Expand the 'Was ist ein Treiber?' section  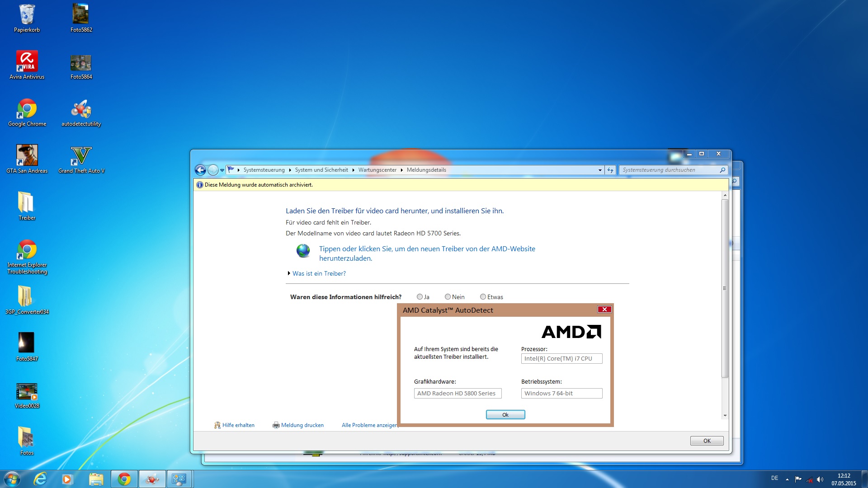pyautogui.click(x=318, y=273)
